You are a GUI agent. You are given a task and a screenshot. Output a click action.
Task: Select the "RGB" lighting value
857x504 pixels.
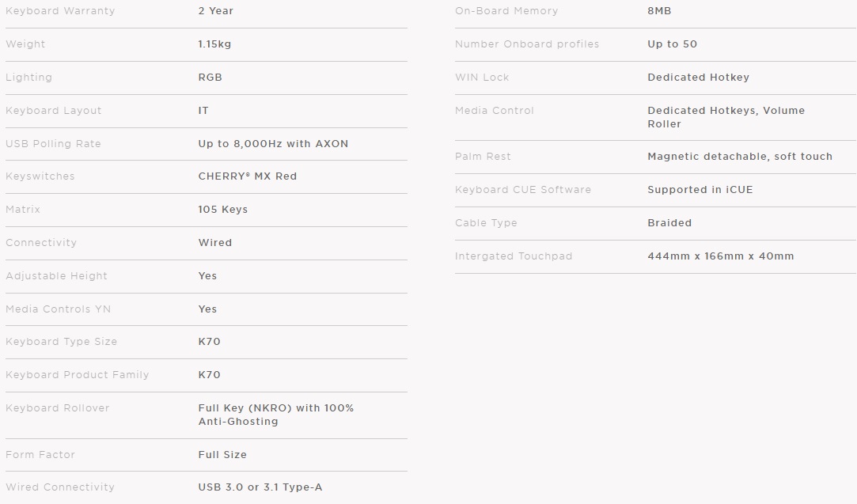(x=210, y=78)
